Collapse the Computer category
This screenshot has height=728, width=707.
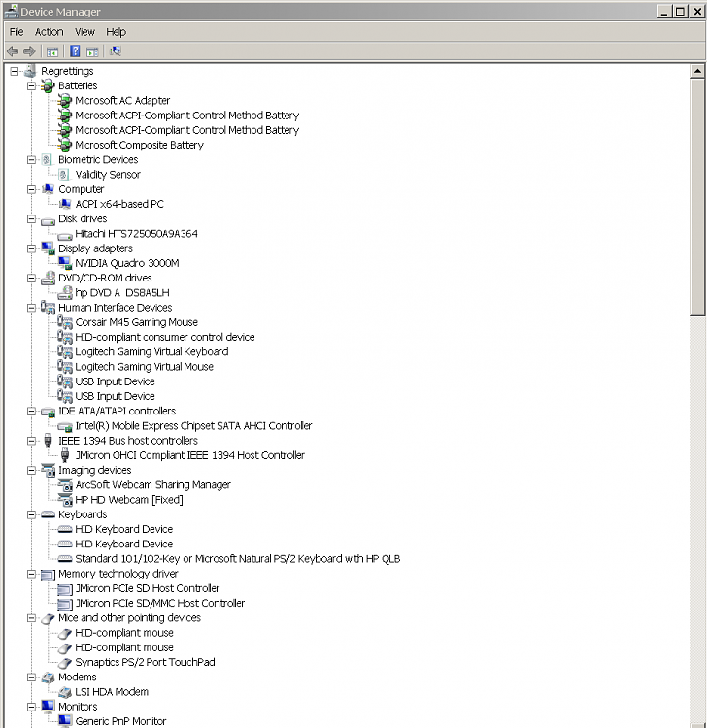click(31, 189)
